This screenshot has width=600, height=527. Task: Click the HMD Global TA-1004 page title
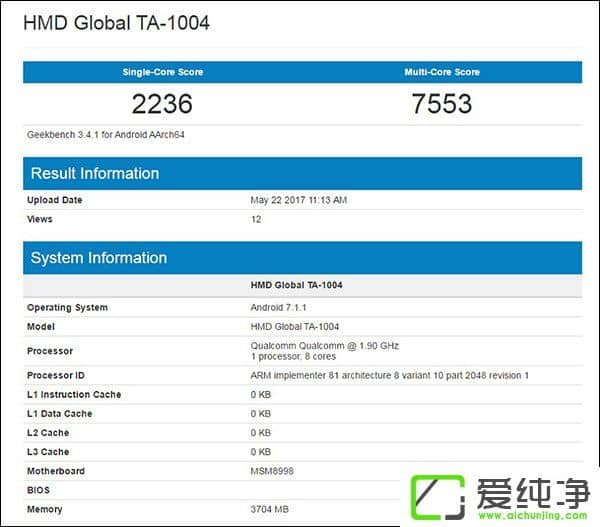click(x=116, y=23)
